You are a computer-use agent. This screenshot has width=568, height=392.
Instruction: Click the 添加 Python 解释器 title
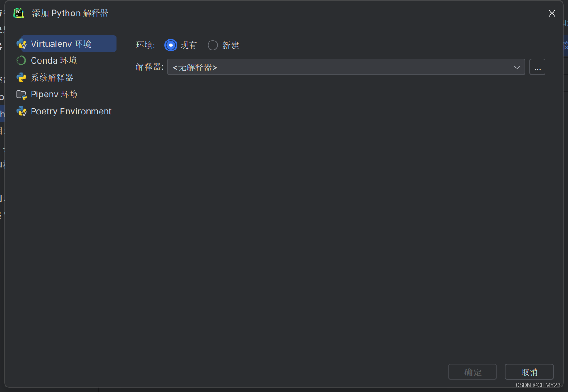[x=70, y=13]
